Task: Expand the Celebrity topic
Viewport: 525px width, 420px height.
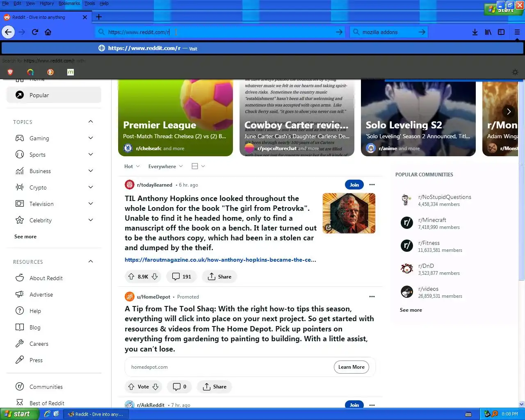Action: pyautogui.click(x=91, y=220)
